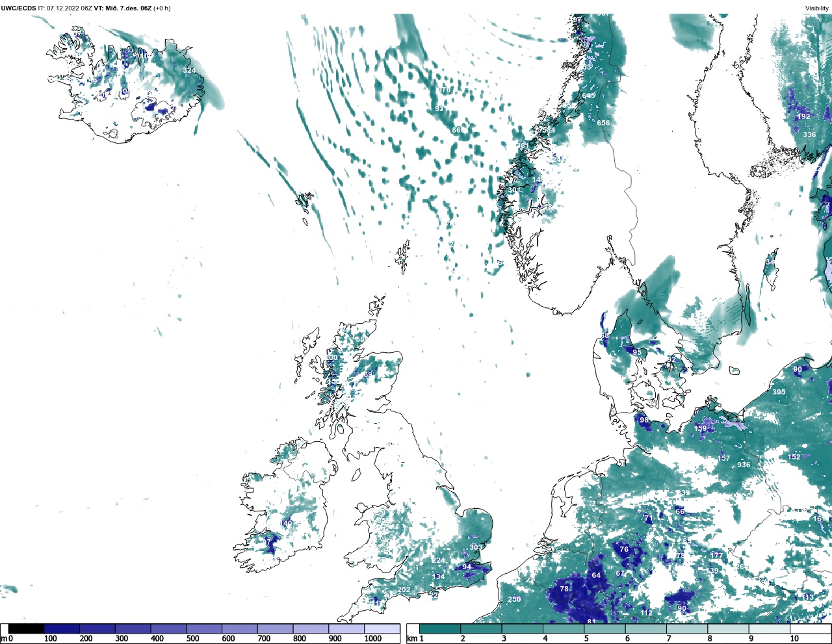832x644 pixels.
Task: Click the '(+0 h)' forecast offset text
Action: pyautogui.click(x=162, y=8)
